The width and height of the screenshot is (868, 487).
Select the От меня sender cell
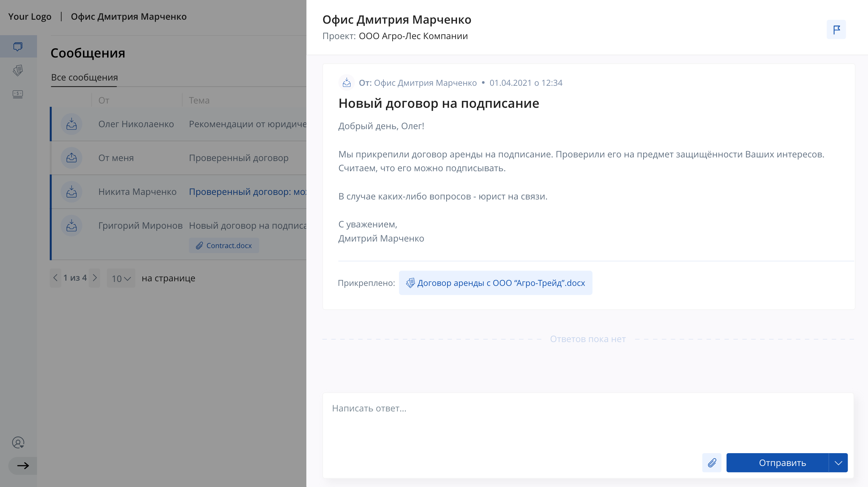point(116,158)
